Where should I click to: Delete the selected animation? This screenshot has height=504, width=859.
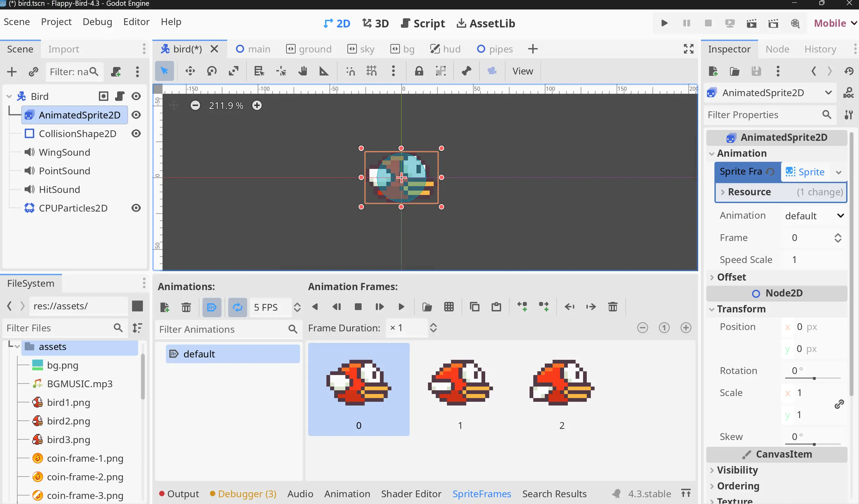tap(186, 307)
